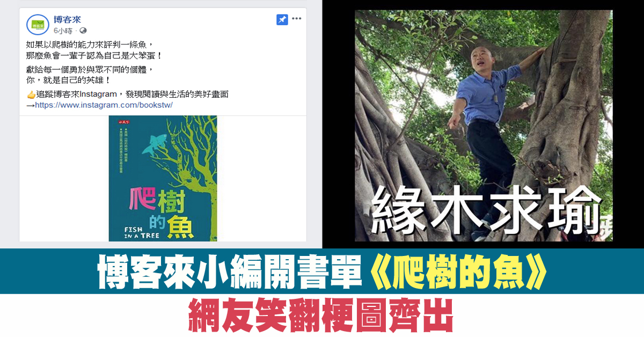Click the blue pinned post icon

(x=282, y=19)
